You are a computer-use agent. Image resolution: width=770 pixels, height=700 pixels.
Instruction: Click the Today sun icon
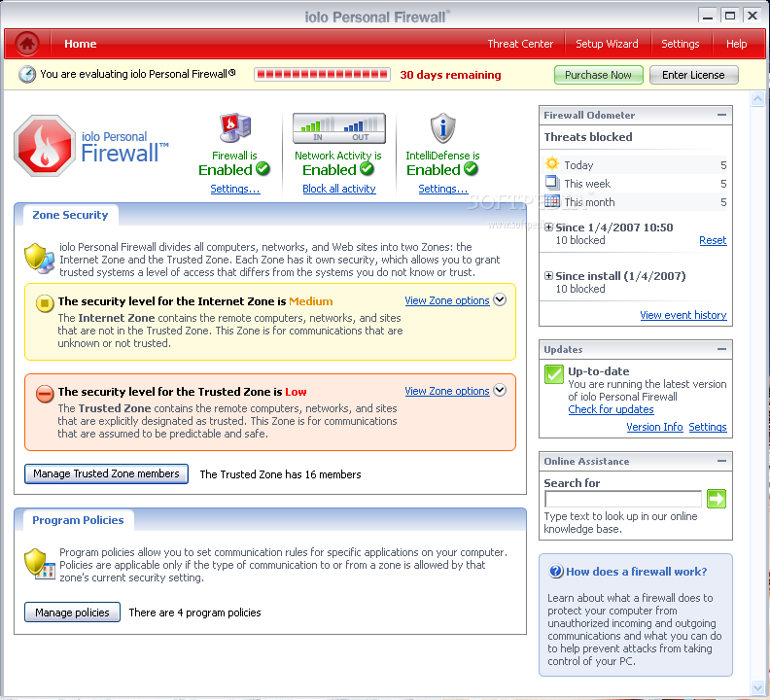pyautogui.click(x=552, y=163)
